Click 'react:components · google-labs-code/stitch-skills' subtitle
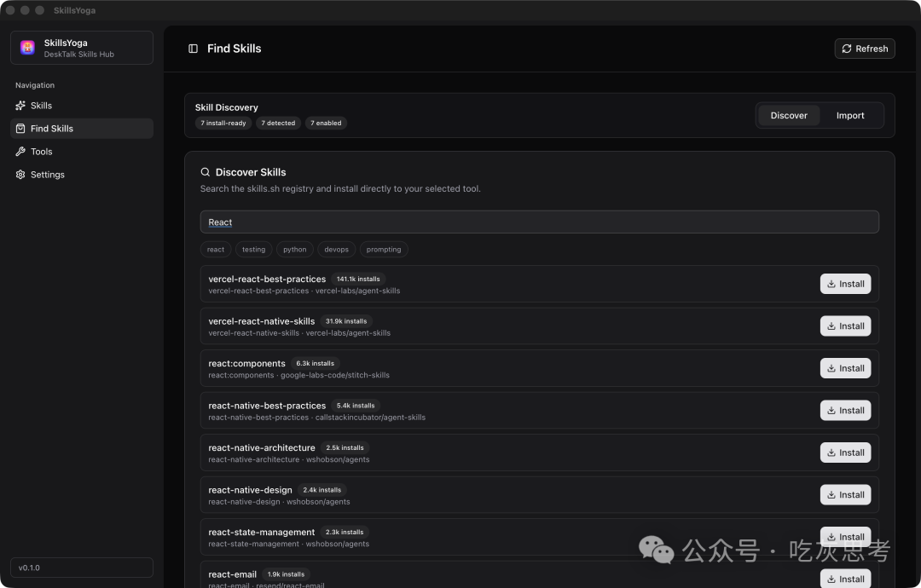The width and height of the screenshot is (921, 588). [x=299, y=376]
